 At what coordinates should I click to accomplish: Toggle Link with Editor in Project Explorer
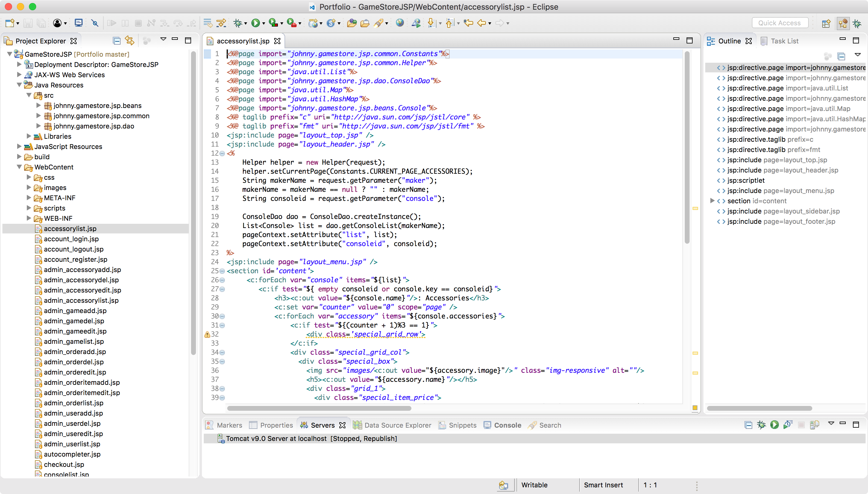click(x=130, y=41)
